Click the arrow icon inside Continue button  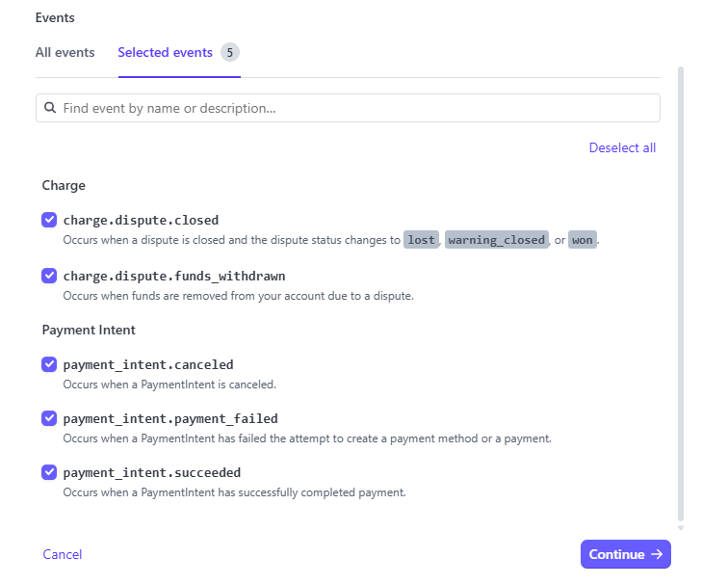click(657, 554)
